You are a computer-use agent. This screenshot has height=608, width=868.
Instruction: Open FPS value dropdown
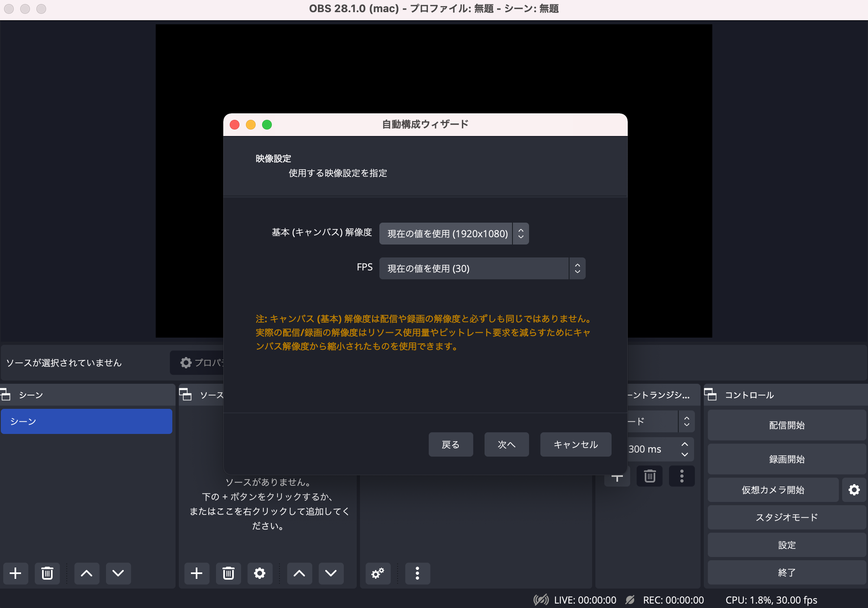(482, 268)
